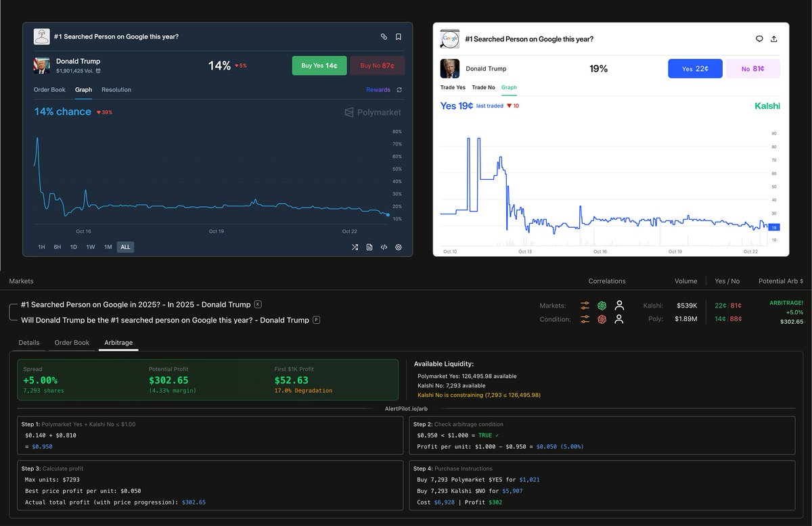Click the shuffle icon under Polymarket chart

(355, 247)
